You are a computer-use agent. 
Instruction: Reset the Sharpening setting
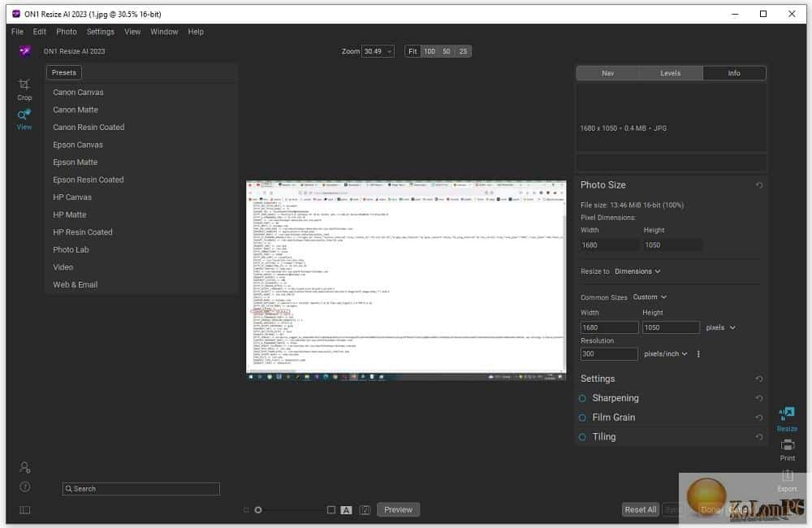(758, 398)
